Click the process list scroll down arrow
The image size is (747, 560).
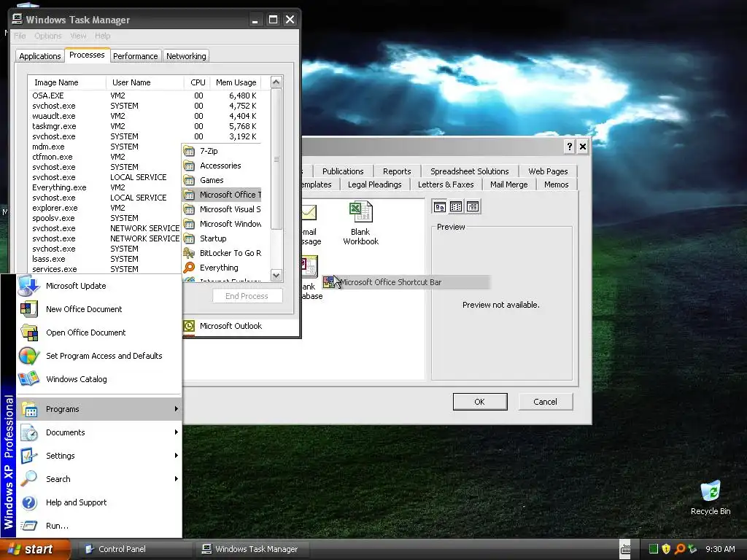pyautogui.click(x=276, y=275)
